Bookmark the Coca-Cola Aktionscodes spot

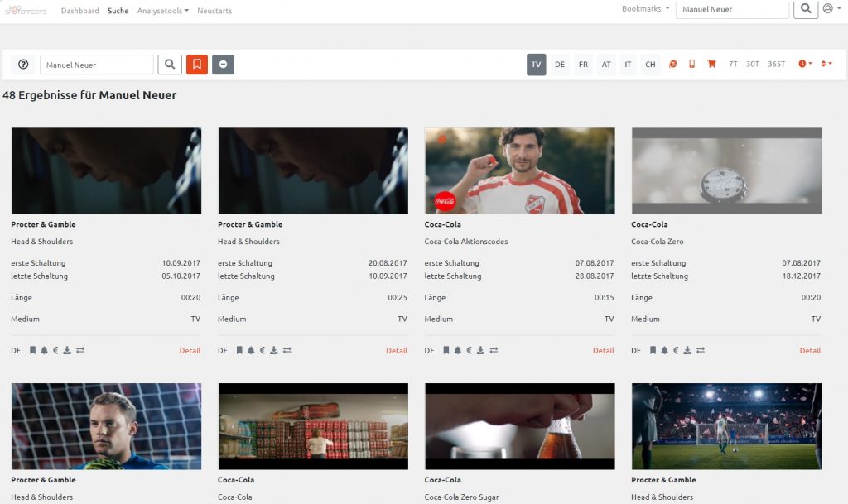pos(446,350)
